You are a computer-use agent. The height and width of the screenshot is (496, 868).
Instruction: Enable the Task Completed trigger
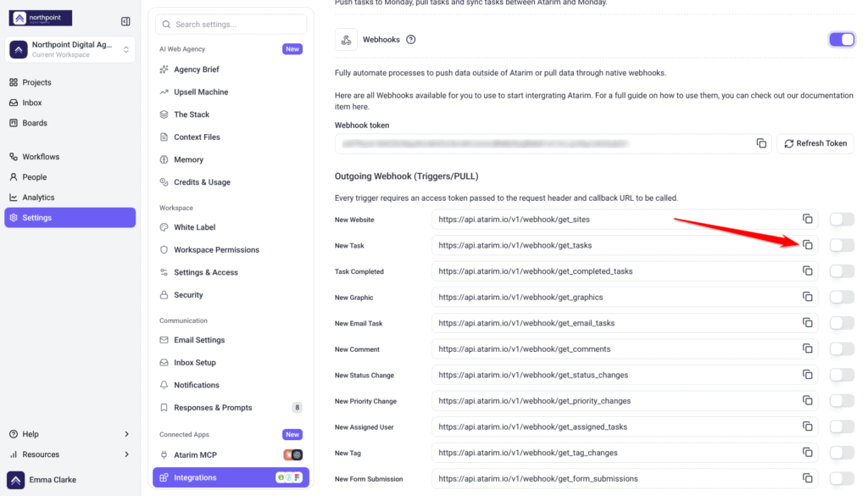[x=842, y=271]
